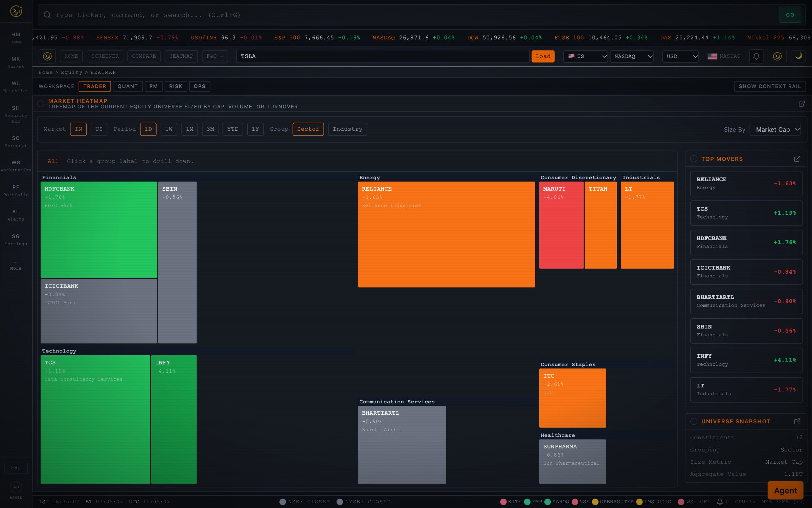This screenshot has width=812, height=508.
Task: Set period to YTD
Action: (233, 129)
